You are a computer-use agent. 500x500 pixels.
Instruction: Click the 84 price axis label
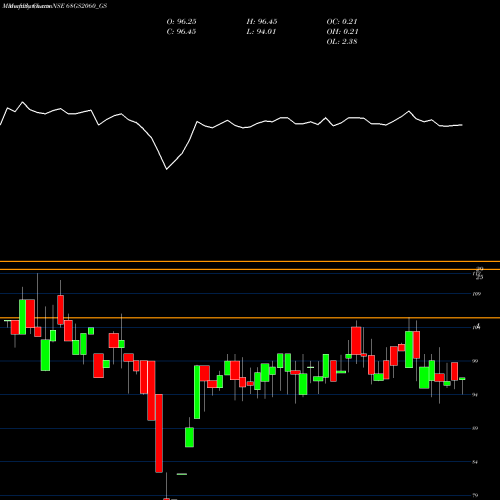pos(475,462)
